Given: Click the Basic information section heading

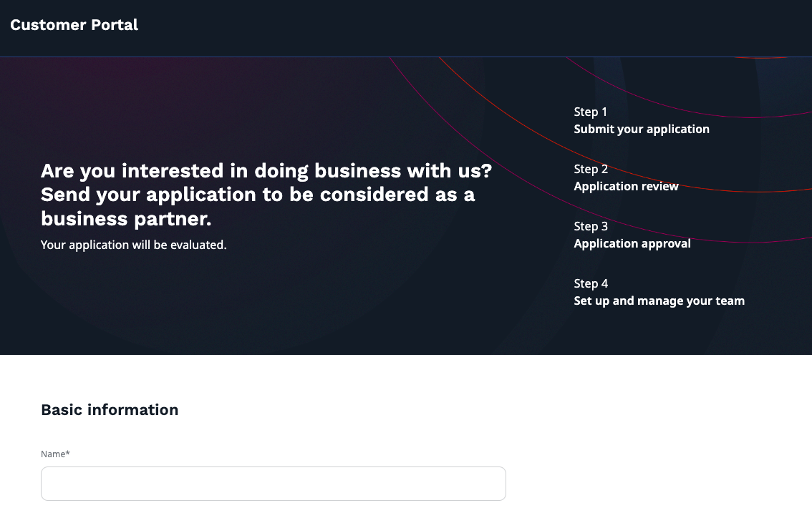Looking at the screenshot, I should (110, 410).
